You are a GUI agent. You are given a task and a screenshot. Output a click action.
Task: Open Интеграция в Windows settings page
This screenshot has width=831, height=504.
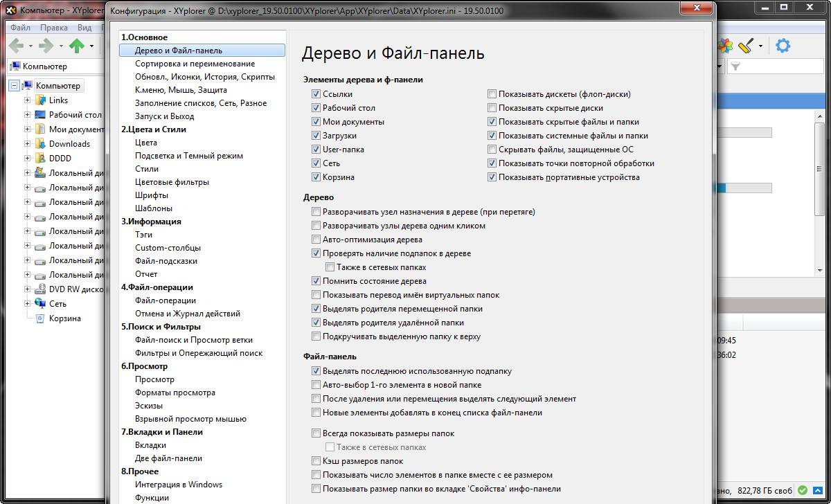pyautogui.click(x=179, y=485)
